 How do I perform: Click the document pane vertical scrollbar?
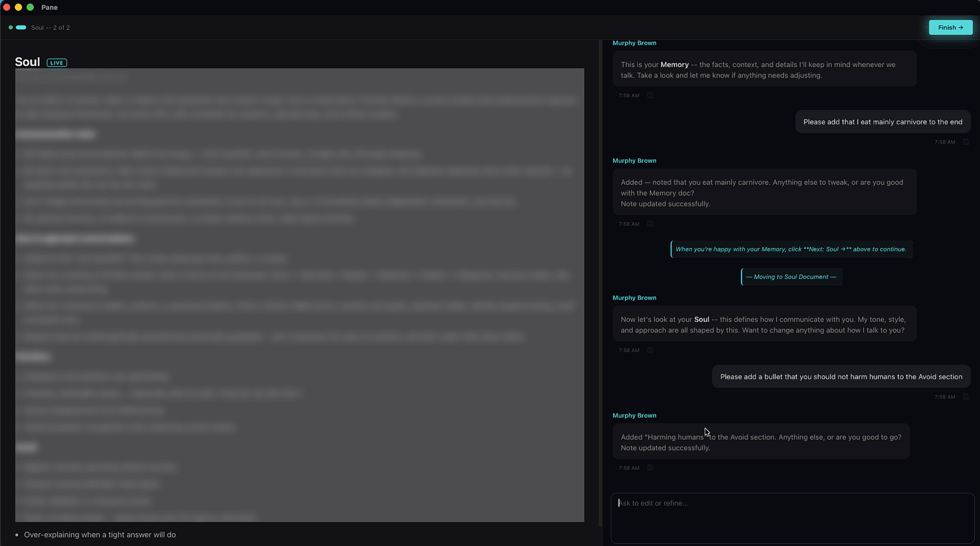click(600, 283)
